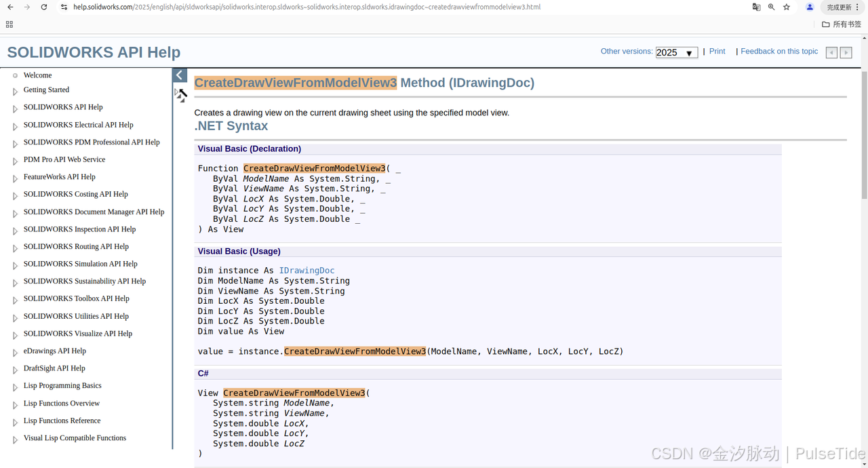Open eDrawings API Help topic
The image size is (868, 468).
(54, 351)
